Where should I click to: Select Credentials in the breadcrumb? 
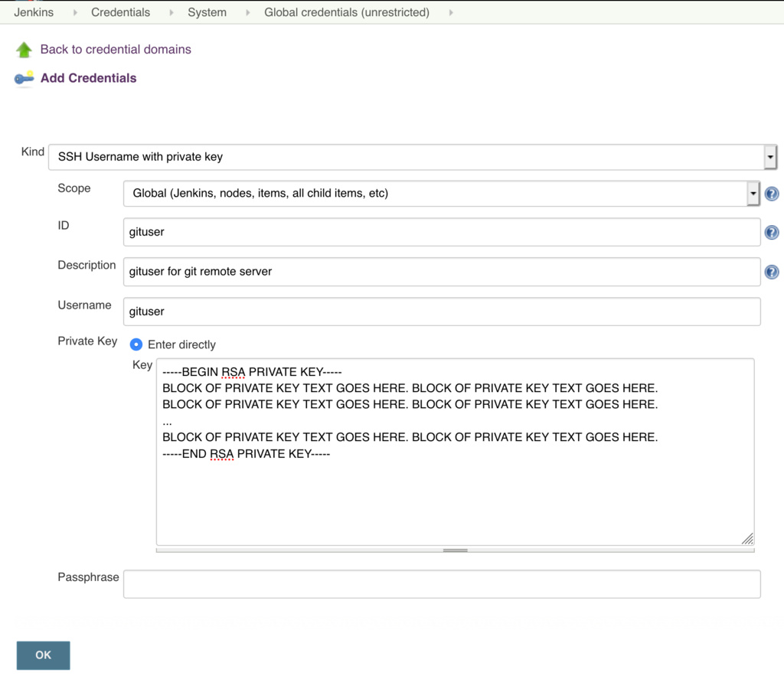tap(120, 12)
